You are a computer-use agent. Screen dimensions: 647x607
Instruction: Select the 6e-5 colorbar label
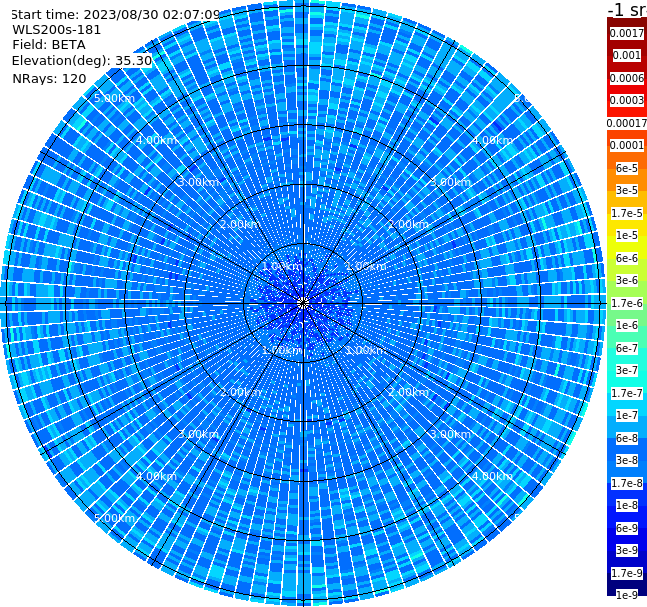point(627,168)
